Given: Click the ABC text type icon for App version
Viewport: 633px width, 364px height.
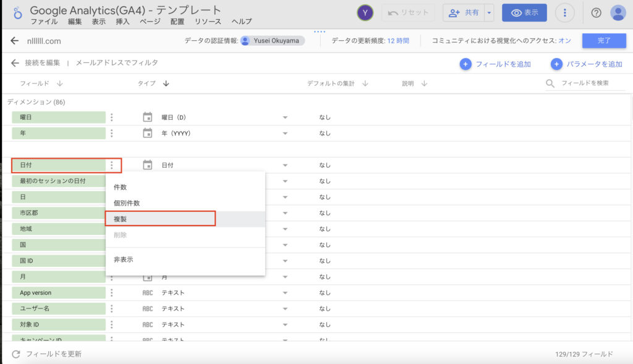Looking at the screenshot, I should click(148, 292).
